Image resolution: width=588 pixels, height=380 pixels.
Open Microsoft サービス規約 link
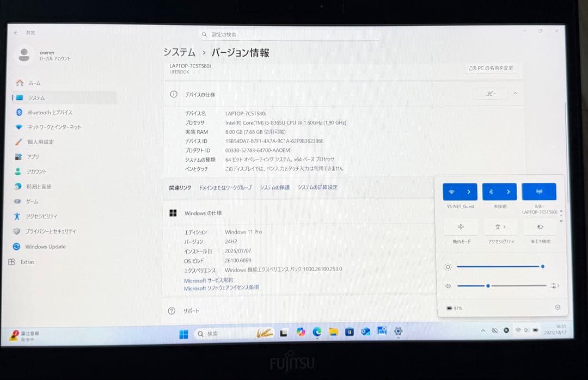click(207, 279)
